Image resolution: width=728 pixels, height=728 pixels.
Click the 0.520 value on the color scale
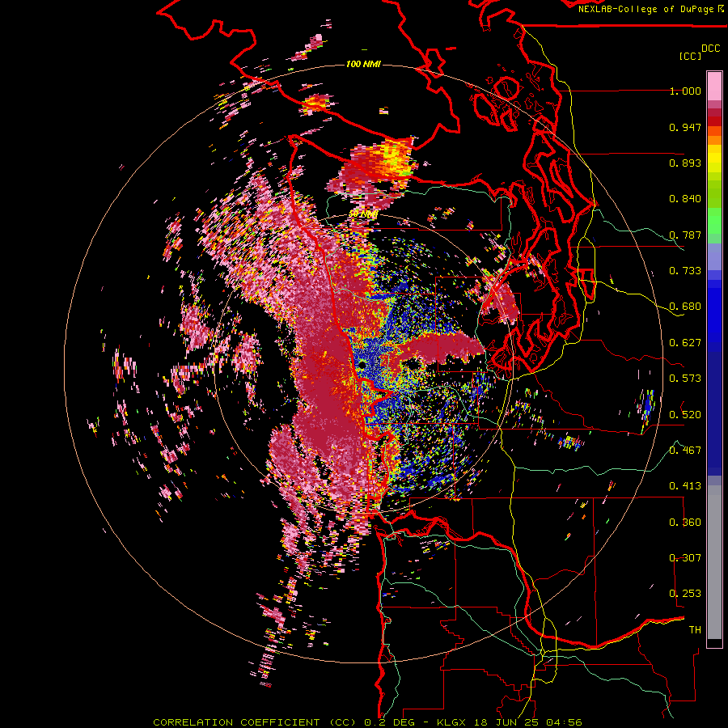(685, 415)
